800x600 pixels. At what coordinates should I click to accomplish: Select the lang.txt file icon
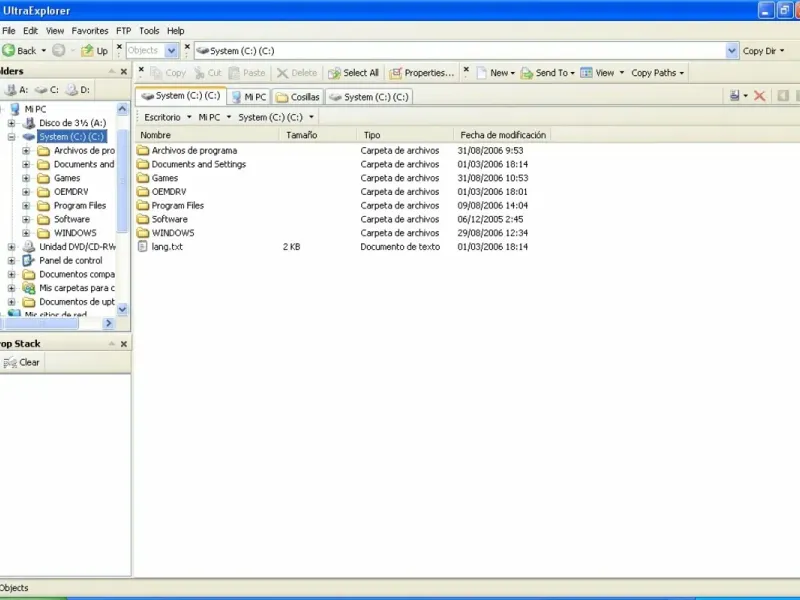click(x=143, y=246)
